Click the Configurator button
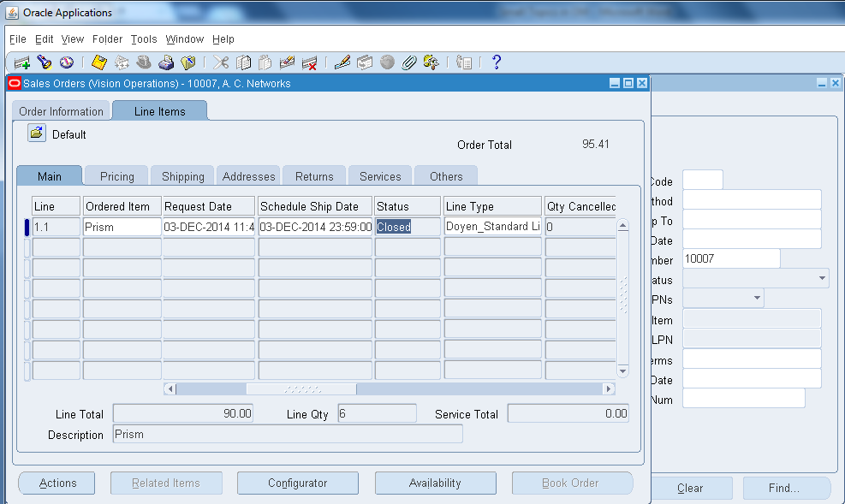This screenshot has width=845, height=504. pyautogui.click(x=298, y=483)
